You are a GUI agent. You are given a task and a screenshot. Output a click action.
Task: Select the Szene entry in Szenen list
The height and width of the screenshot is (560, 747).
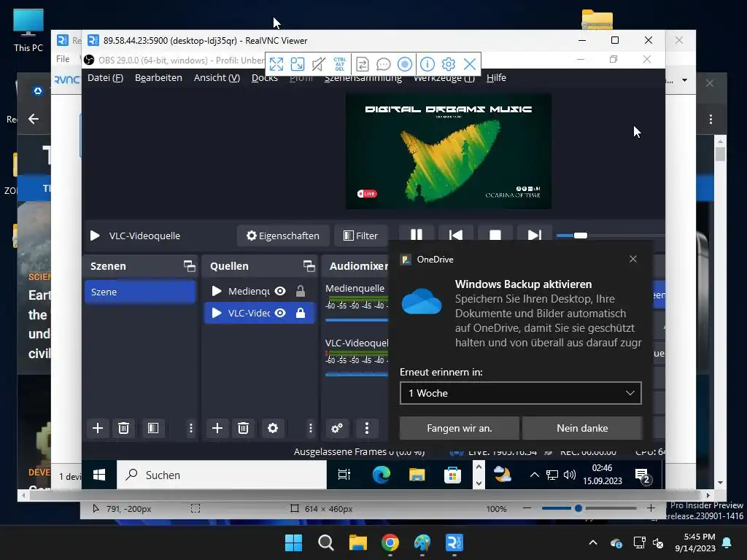pos(140,292)
